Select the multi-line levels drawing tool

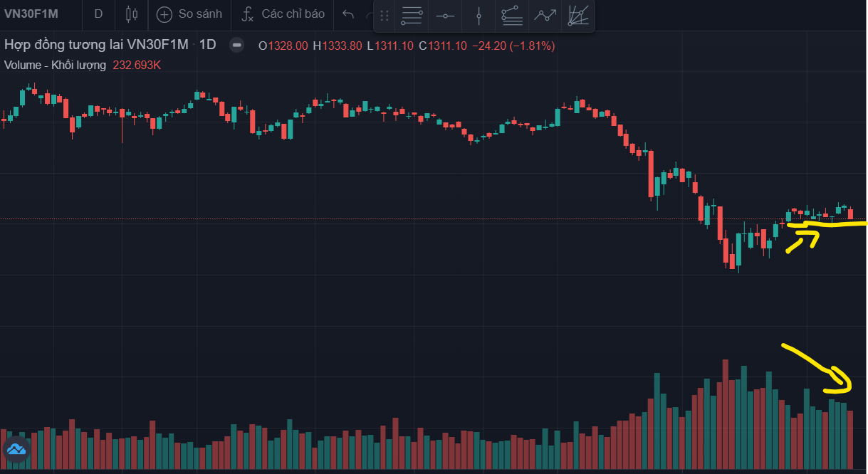pyautogui.click(x=412, y=16)
